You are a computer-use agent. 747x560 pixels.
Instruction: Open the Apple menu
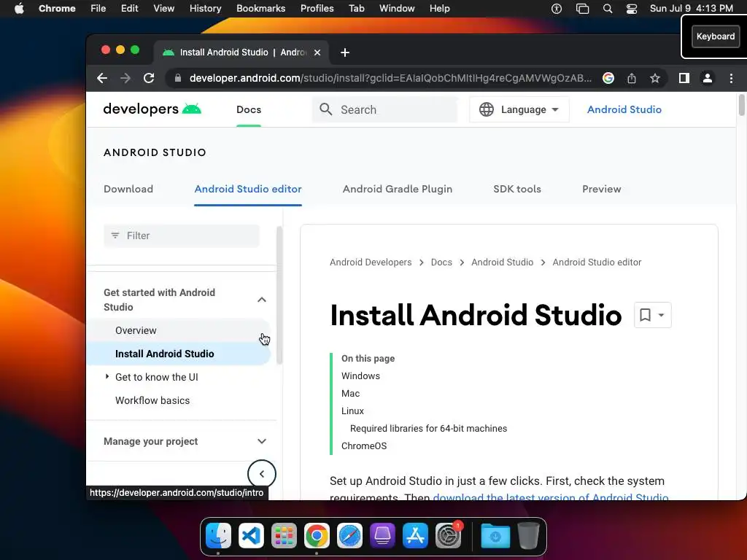coord(19,8)
